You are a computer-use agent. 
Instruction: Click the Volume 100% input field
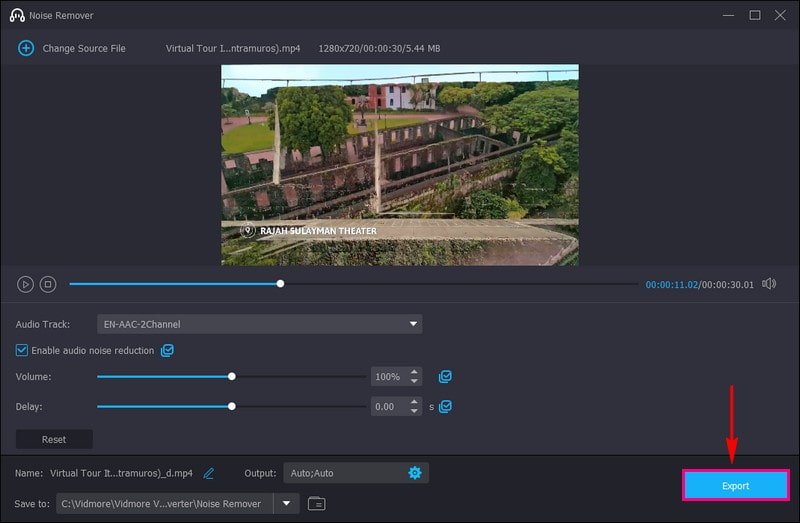click(389, 377)
